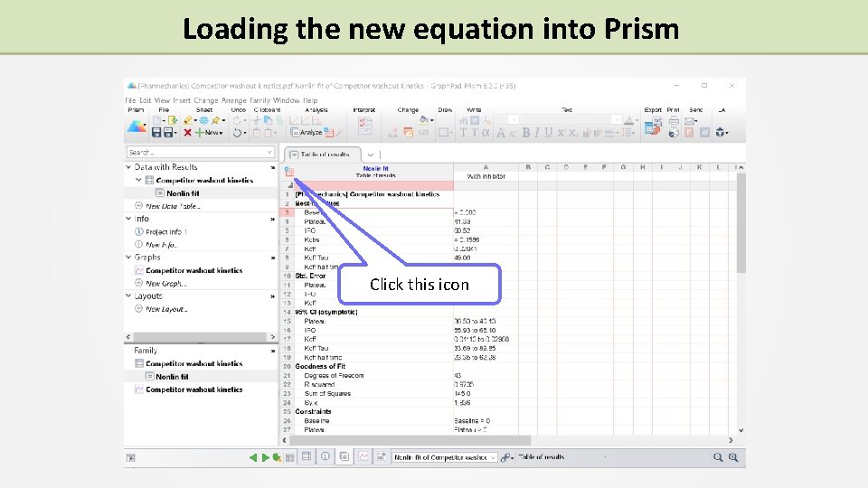Click the vertical scrollbar of results table
The image size is (868, 488).
pyautogui.click(x=741, y=221)
